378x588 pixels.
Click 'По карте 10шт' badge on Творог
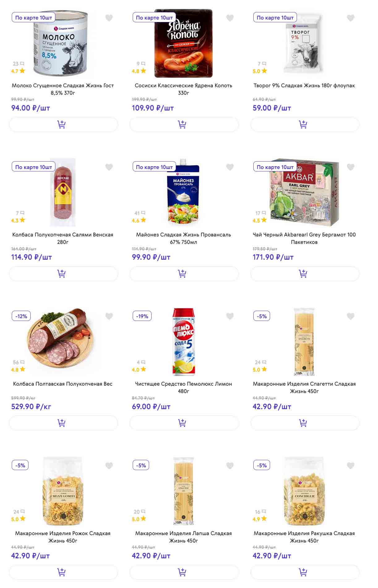(x=275, y=18)
